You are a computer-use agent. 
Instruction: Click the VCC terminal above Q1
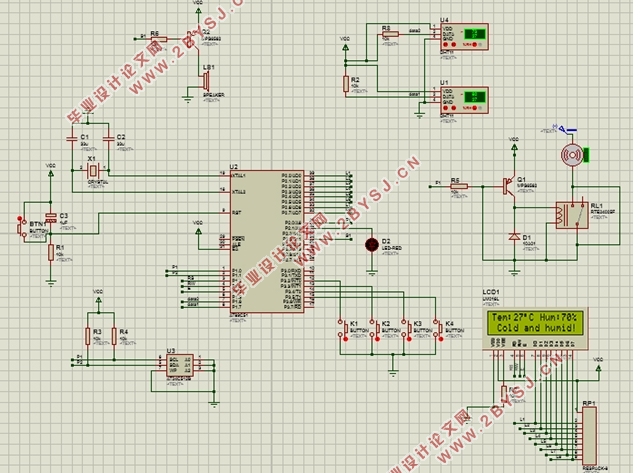pos(514,145)
